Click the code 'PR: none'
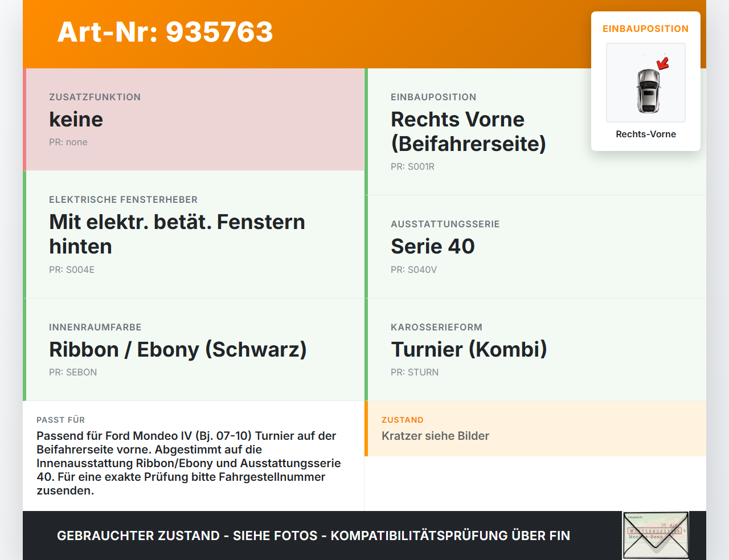The width and height of the screenshot is (729, 560). tap(68, 142)
